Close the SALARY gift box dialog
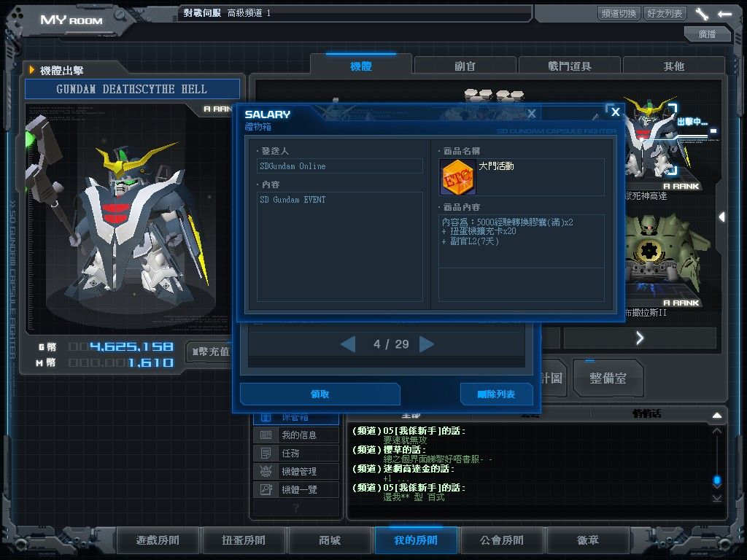Viewport: 747px width, 560px height. [616, 112]
